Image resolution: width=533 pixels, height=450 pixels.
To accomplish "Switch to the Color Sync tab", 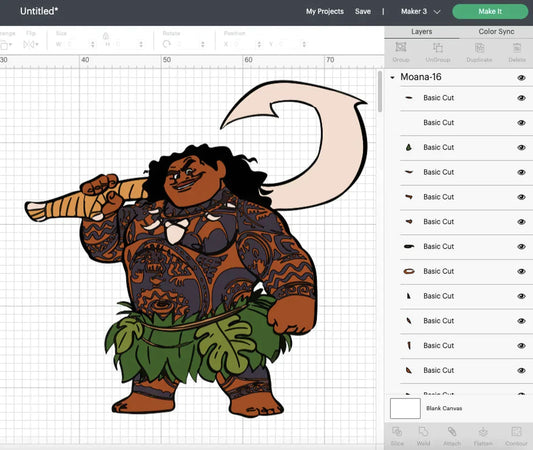I will 496,32.
